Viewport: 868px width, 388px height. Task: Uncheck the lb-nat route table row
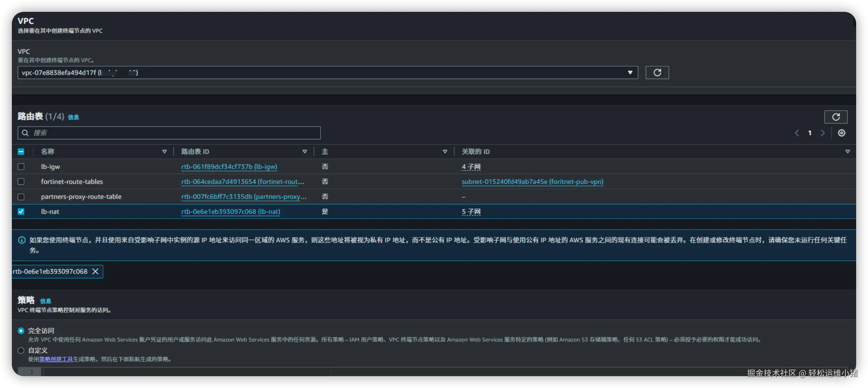[x=21, y=211]
